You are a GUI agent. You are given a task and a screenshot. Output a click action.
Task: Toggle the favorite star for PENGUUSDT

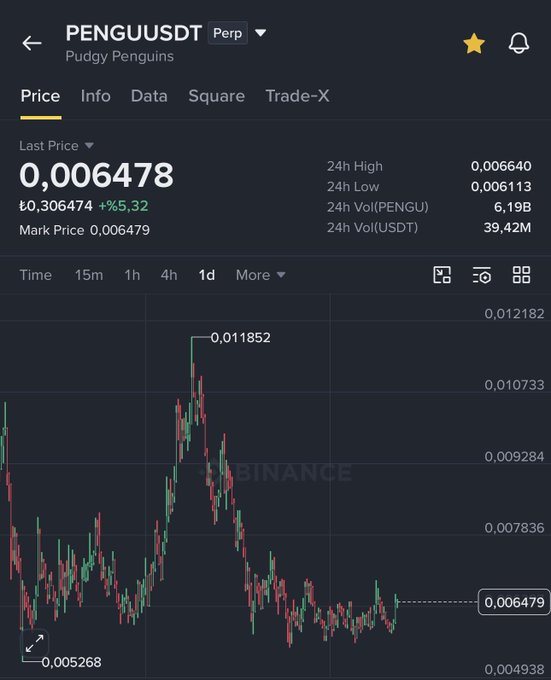pyautogui.click(x=474, y=43)
